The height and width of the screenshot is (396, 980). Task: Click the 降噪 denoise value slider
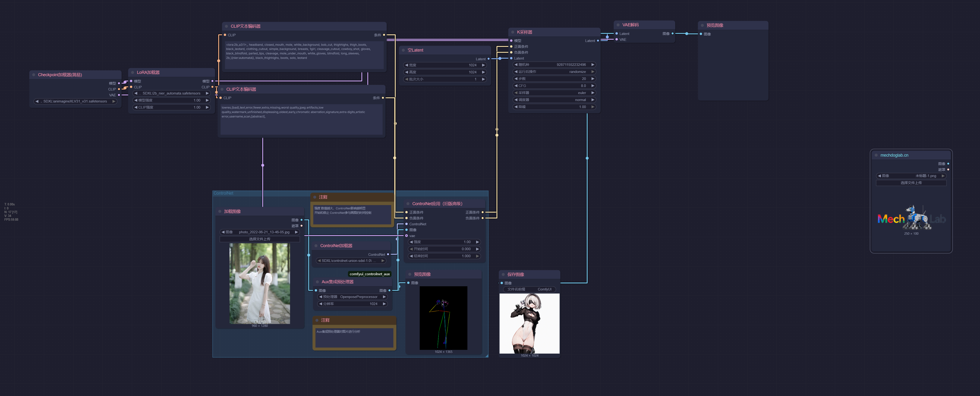(x=554, y=107)
